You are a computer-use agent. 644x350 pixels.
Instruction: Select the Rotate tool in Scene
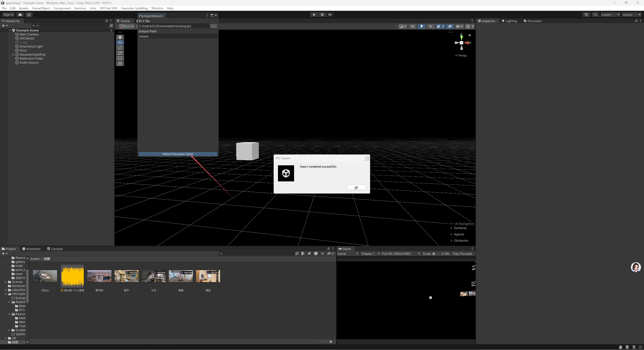click(120, 48)
